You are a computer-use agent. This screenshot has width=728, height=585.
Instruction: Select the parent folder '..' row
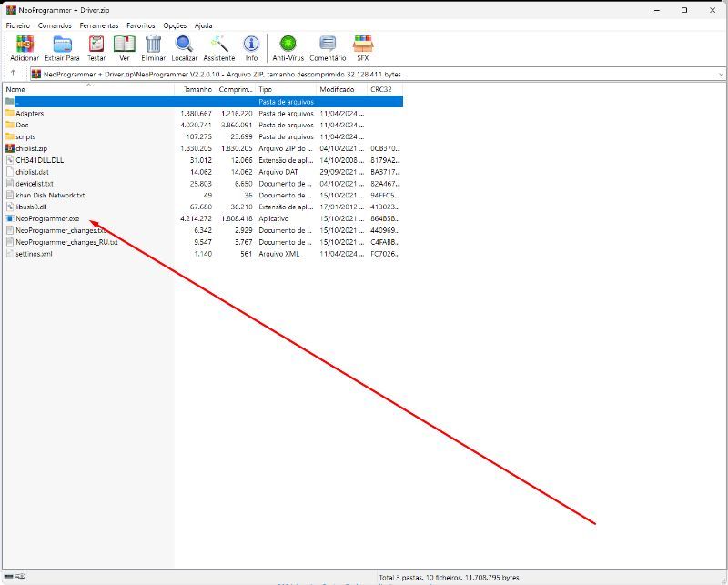(203, 101)
